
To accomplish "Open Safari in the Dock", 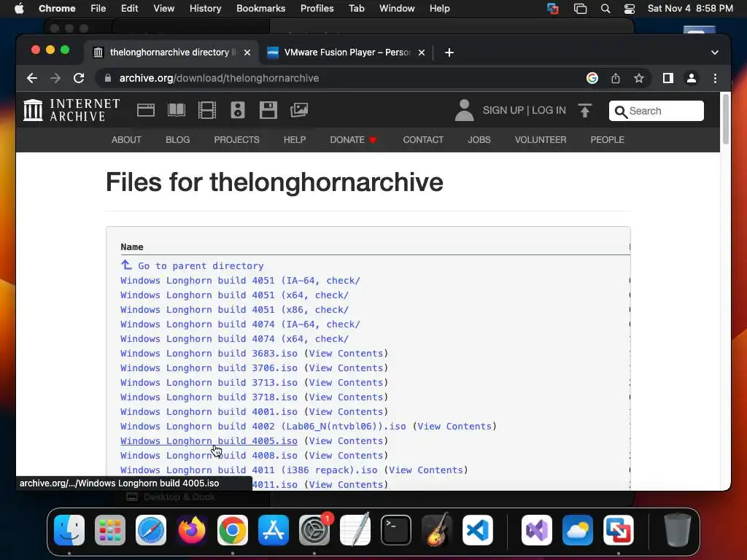I will point(151,530).
